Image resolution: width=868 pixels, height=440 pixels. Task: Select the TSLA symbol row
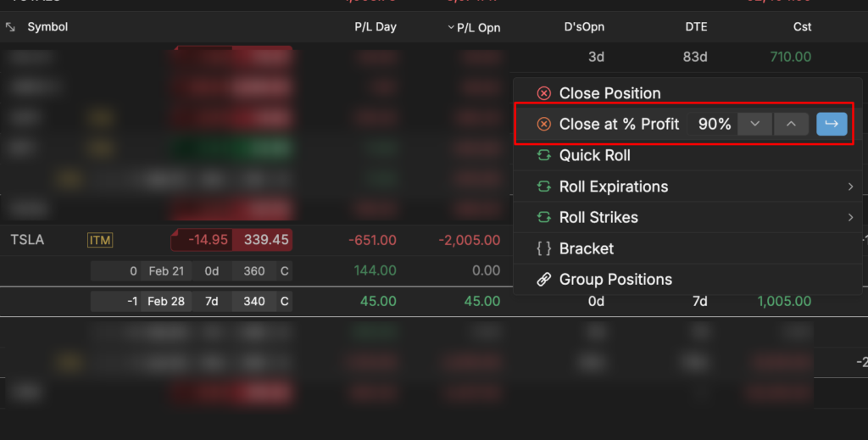pos(27,240)
